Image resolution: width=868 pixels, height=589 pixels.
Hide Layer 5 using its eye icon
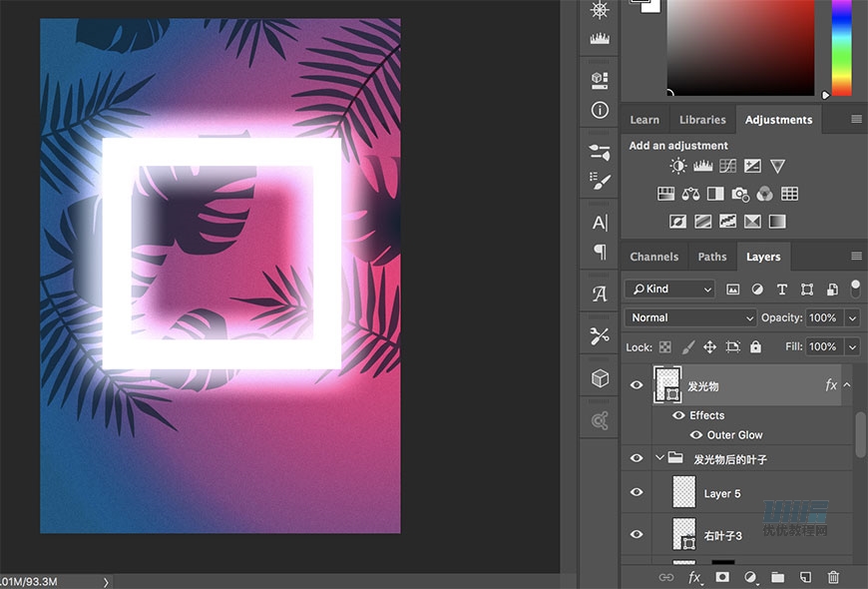point(637,493)
